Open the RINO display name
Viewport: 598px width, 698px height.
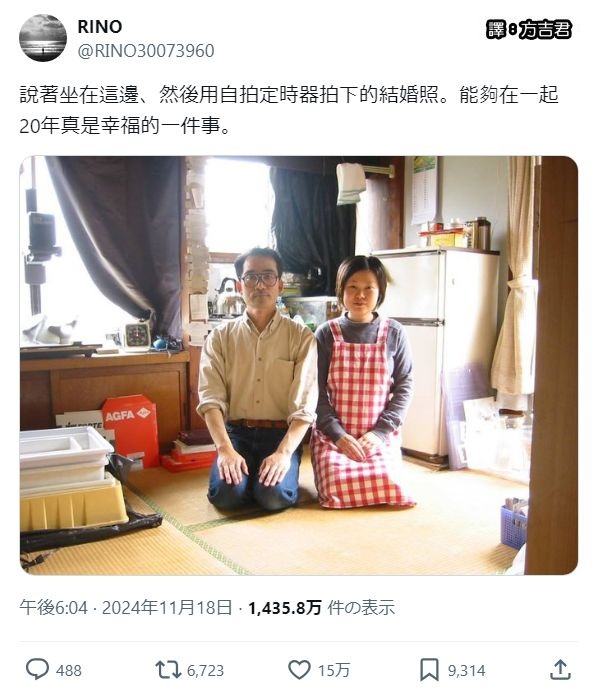pyautogui.click(x=100, y=27)
